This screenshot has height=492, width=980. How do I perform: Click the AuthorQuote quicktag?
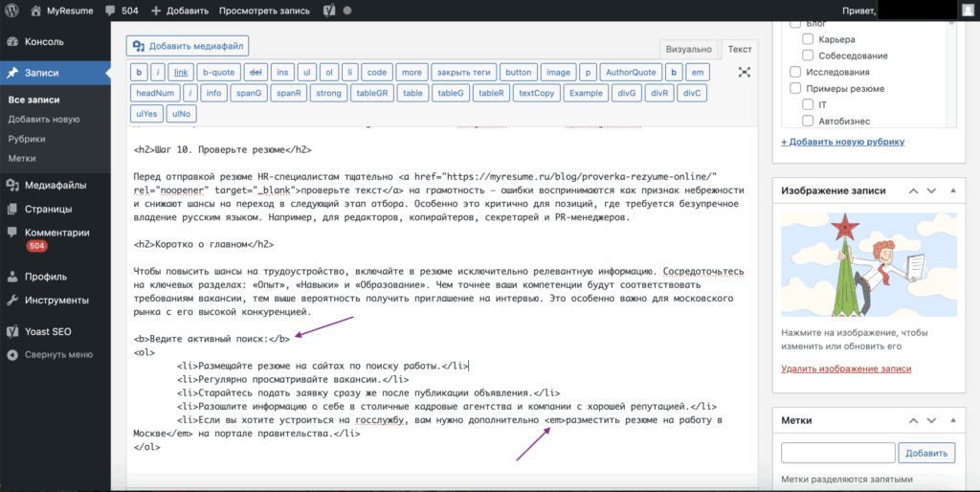[x=631, y=73]
